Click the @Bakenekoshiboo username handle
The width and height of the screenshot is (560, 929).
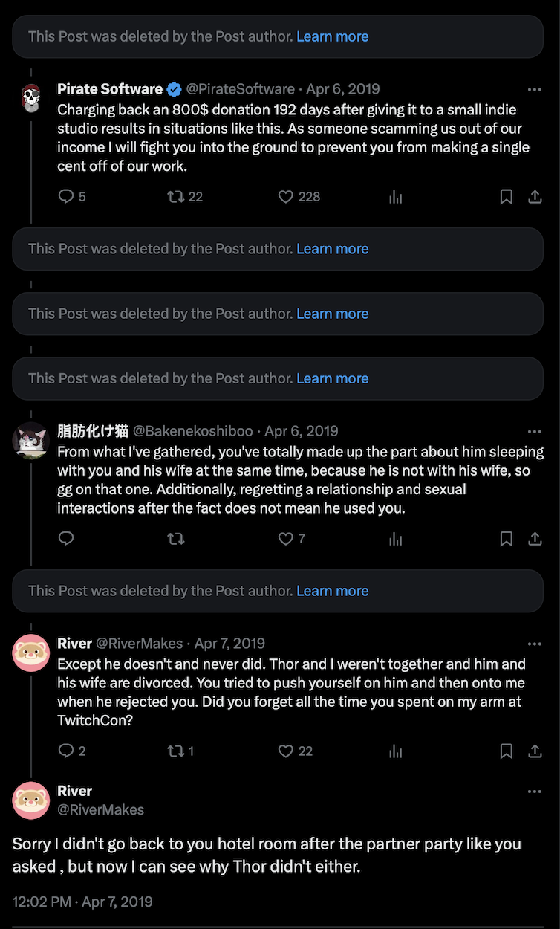tap(195, 431)
